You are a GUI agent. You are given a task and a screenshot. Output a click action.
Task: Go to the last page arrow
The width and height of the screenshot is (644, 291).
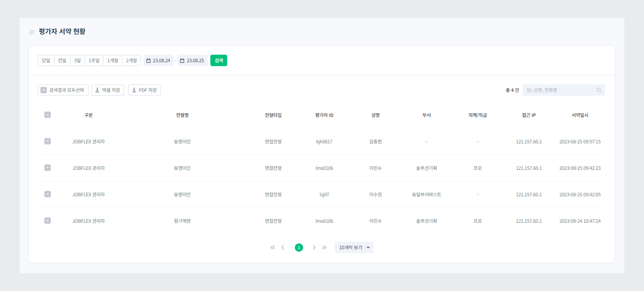[x=324, y=247]
